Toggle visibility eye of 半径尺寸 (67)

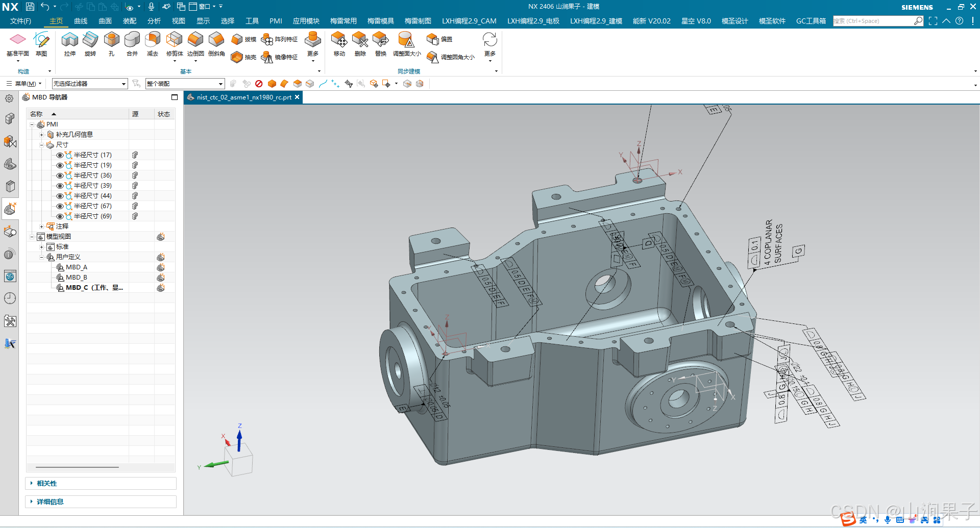point(60,206)
